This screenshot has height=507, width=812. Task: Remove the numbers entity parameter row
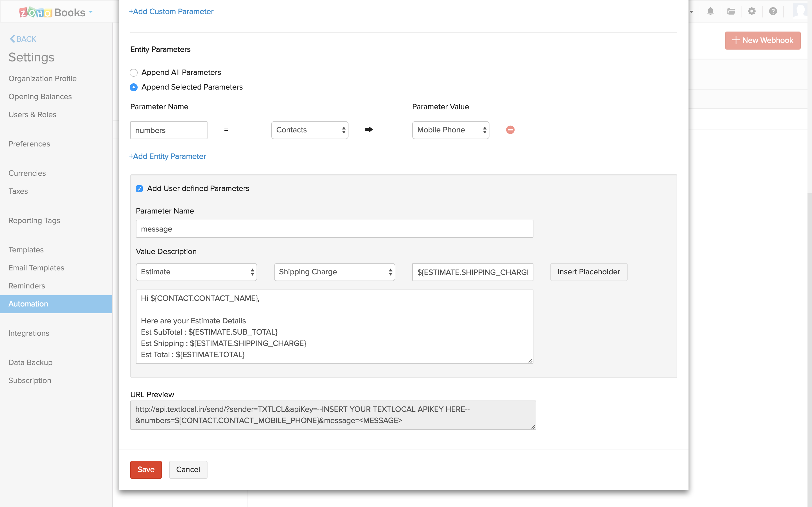click(510, 130)
